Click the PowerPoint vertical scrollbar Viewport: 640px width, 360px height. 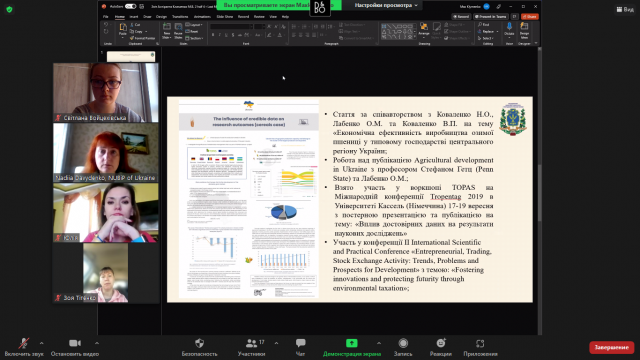pyautogui.click(x=540, y=192)
